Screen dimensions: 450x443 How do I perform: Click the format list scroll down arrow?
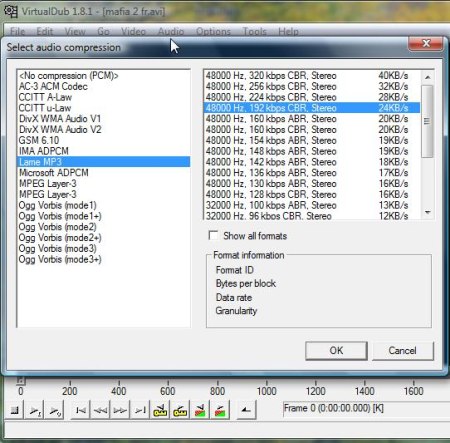tap(428, 212)
